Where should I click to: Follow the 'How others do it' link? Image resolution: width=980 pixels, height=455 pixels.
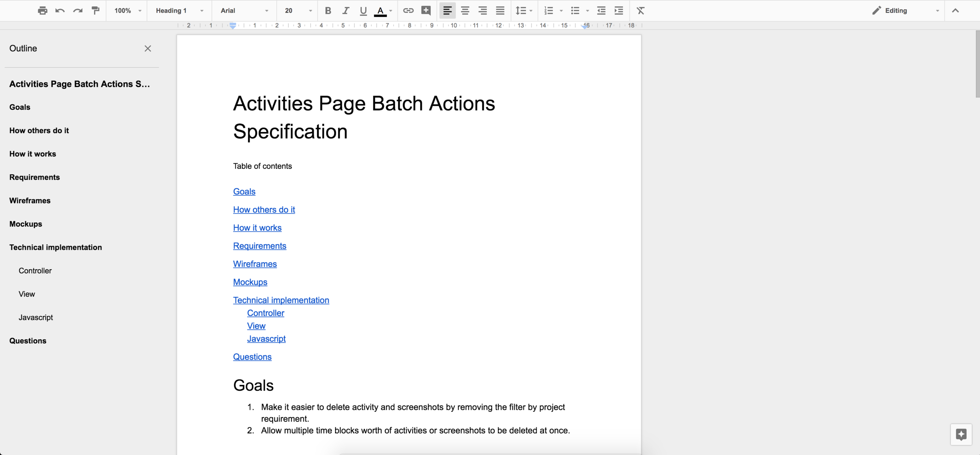tap(264, 210)
